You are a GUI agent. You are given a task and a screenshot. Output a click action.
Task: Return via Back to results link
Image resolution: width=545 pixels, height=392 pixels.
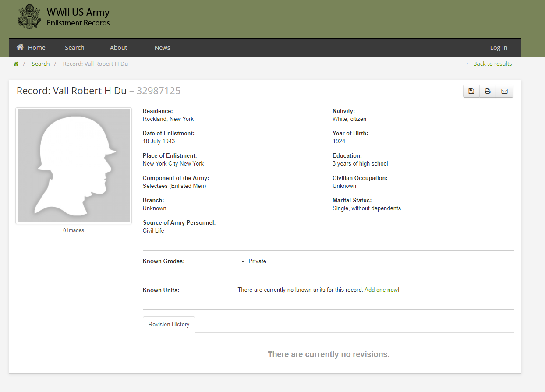point(489,64)
